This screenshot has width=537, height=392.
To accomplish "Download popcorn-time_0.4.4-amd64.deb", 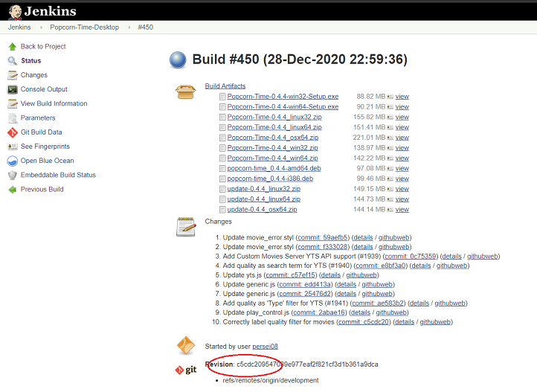I will coord(274,168).
